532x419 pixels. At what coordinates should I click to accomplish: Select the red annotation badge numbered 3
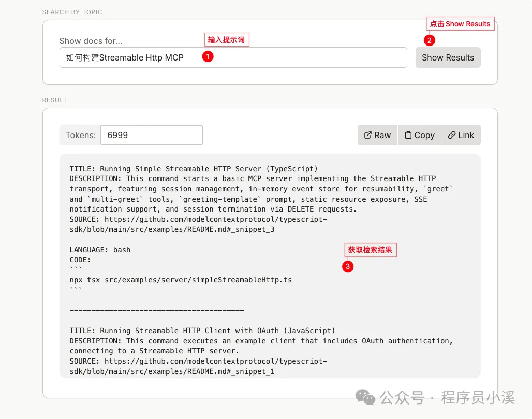pos(348,267)
